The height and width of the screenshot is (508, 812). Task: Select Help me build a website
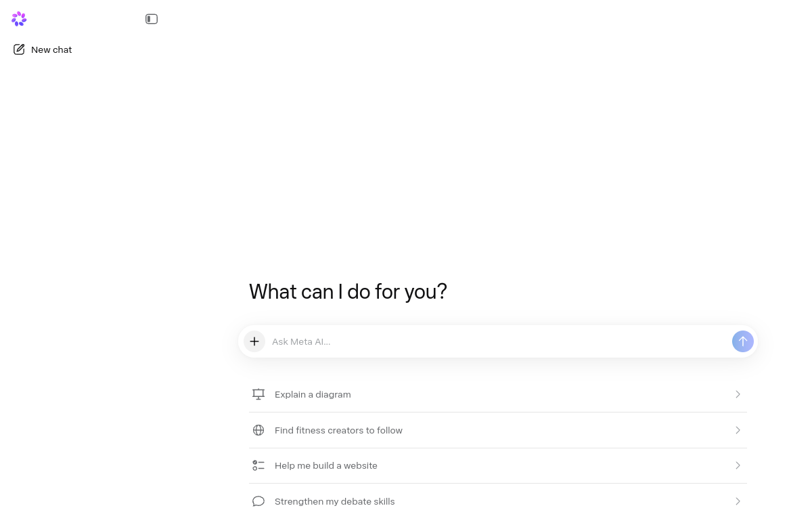498,465
